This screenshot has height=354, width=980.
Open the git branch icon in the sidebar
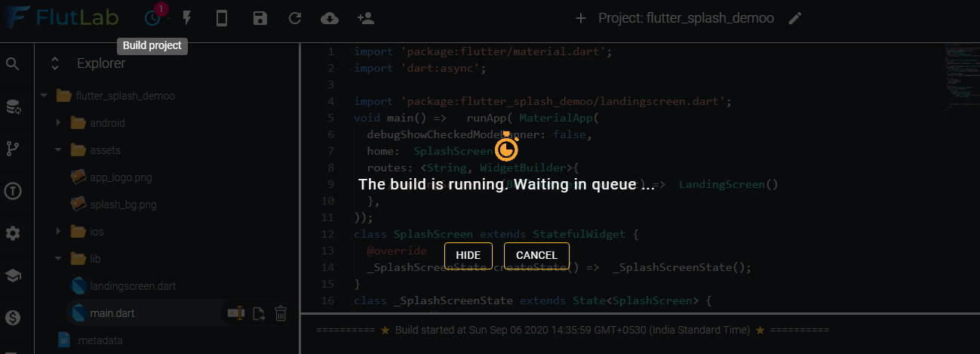[12, 149]
